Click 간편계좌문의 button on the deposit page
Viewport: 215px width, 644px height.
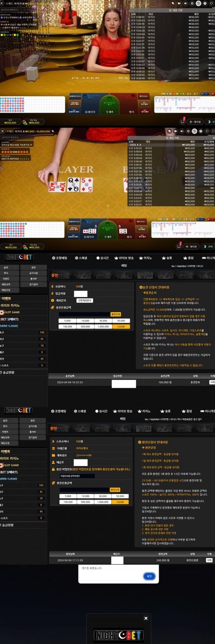(84, 300)
